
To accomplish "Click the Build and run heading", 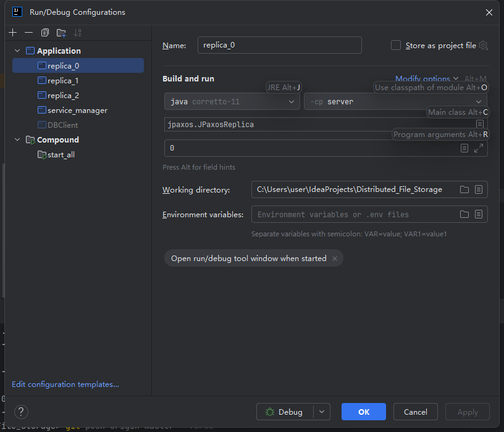I will coord(188,79).
